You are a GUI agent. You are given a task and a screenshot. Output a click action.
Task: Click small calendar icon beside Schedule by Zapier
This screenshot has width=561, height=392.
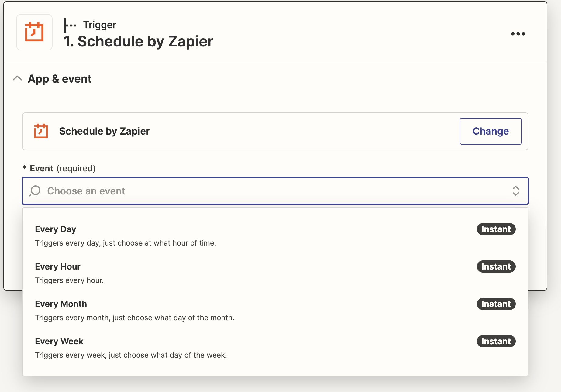(x=41, y=131)
